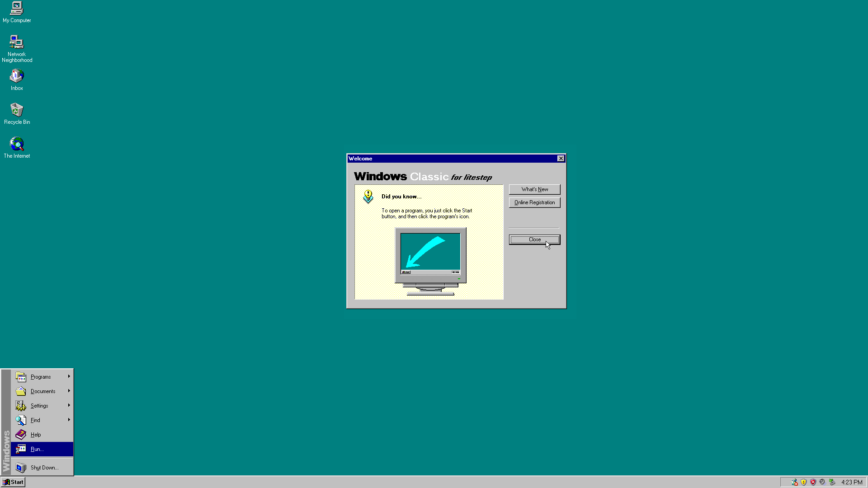Close the Welcome dialog with the Close button
The height and width of the screenshot is (488, 868).
534,239
